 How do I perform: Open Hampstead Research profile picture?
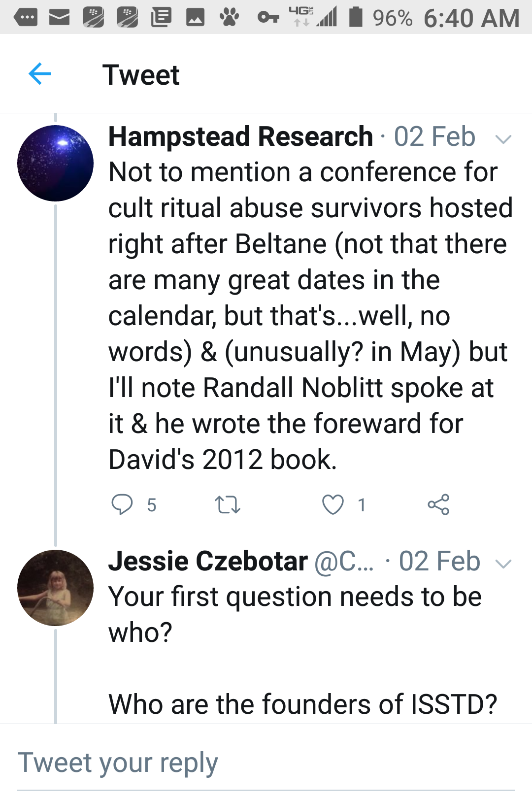click(55, 163)
